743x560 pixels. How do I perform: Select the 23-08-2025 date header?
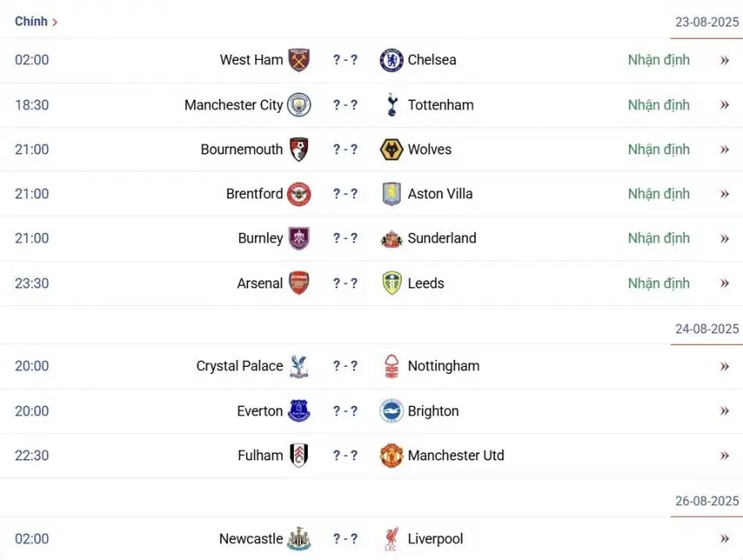click(x=707, y=22)
